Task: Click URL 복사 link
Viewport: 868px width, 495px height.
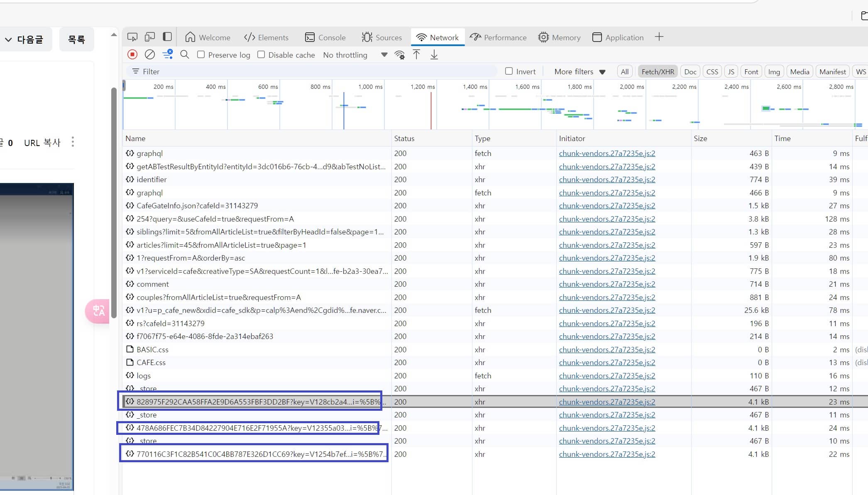Action: [x=42, y=143]
